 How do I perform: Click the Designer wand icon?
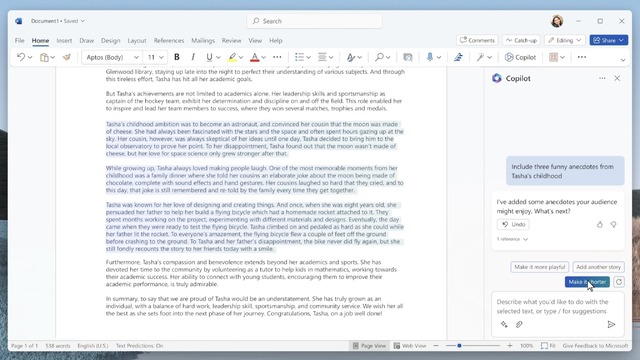coord(480,57)
